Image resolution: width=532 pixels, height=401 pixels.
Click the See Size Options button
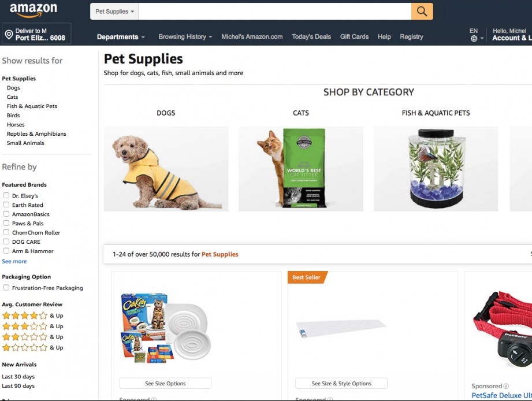(165, 383)
